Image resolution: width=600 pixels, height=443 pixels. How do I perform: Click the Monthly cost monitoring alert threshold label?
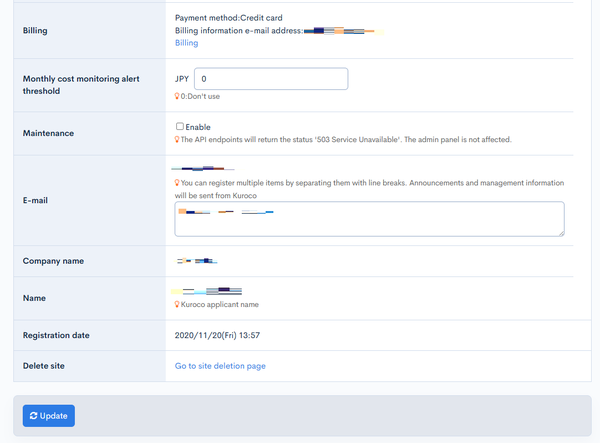[81, 85]
